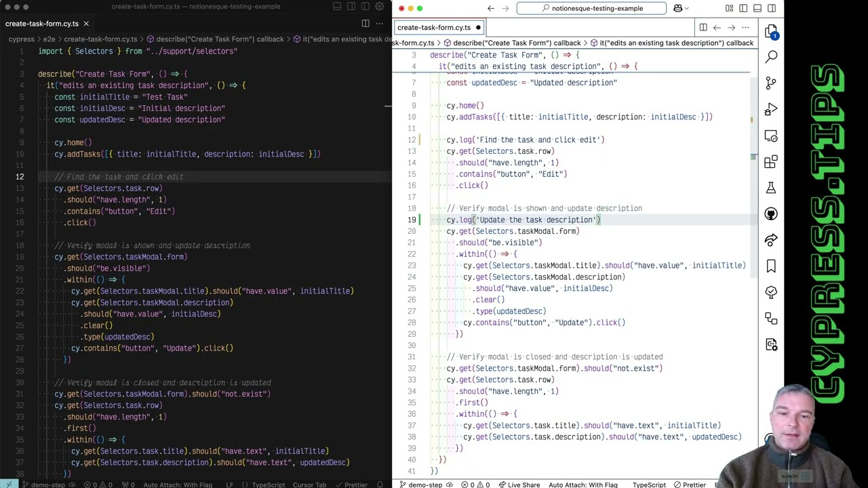
Task: Click TypeScript language mode in right status bar
Action: (649, 485)
